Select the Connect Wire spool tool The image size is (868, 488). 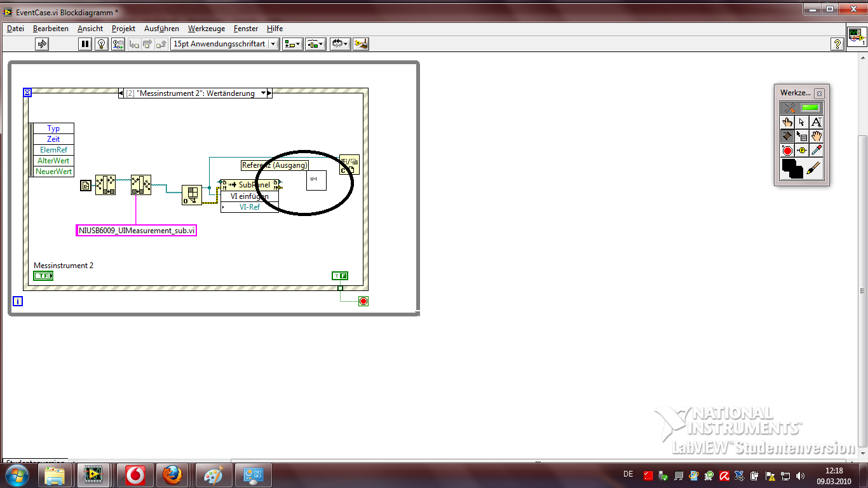point(787,136)
